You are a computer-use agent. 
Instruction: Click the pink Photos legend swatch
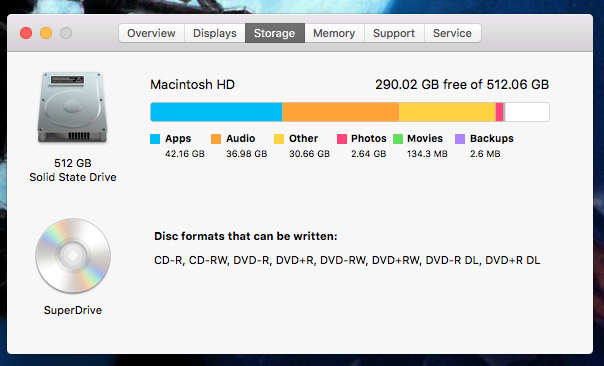(x=342, y=139)
